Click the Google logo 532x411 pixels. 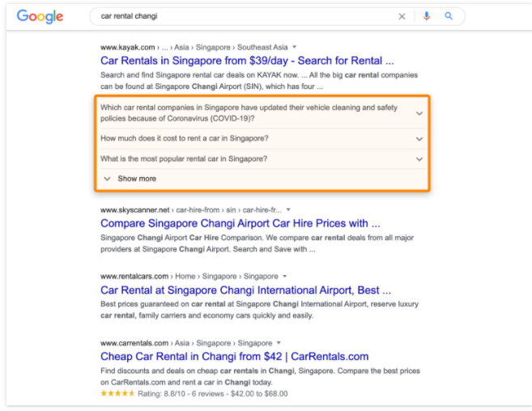(40, 17)
